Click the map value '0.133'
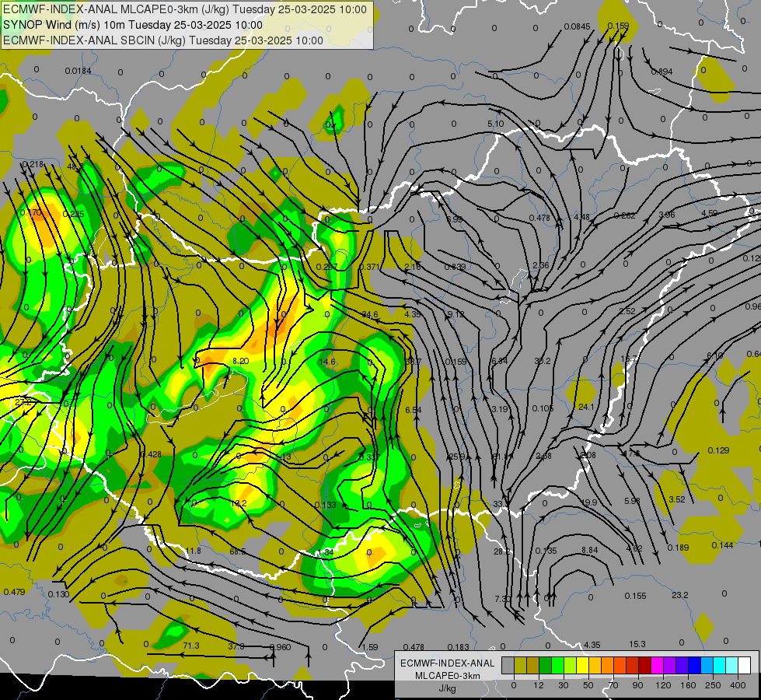Screen dimensions: 761x700 (x=325, y=506)
